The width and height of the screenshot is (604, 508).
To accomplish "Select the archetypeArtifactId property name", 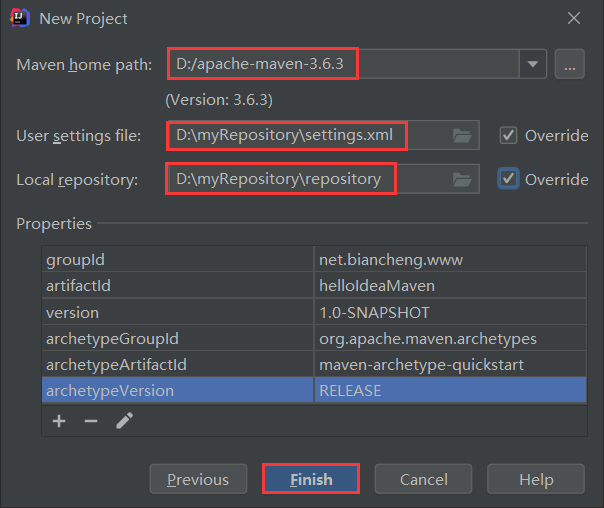I will click(x=178, y=364).
